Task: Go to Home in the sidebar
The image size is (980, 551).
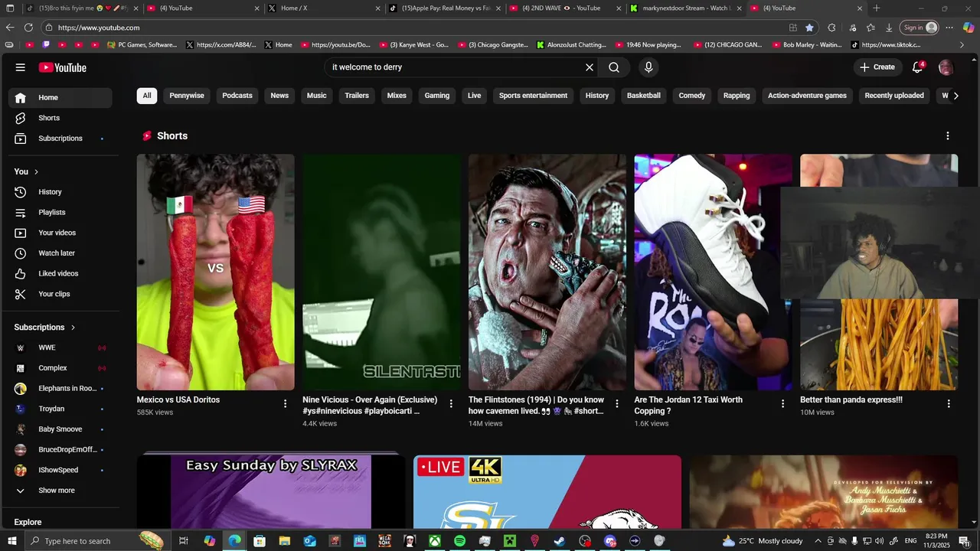Action: click(60, 97)
